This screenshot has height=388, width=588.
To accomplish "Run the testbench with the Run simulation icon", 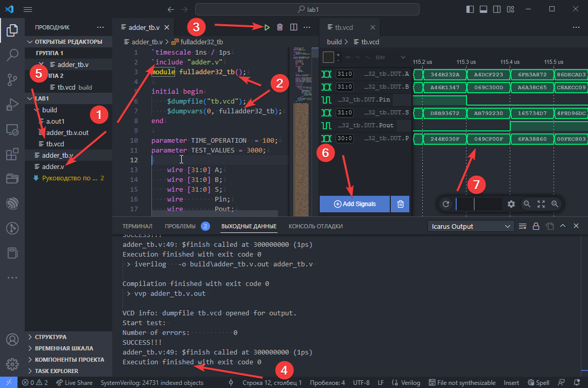I will tap(267, 27).
